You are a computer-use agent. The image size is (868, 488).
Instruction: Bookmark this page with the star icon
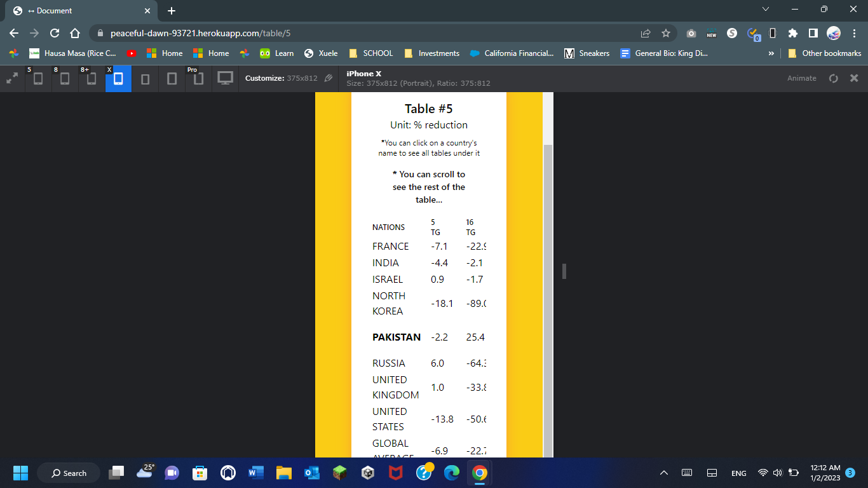pos(666,33)
